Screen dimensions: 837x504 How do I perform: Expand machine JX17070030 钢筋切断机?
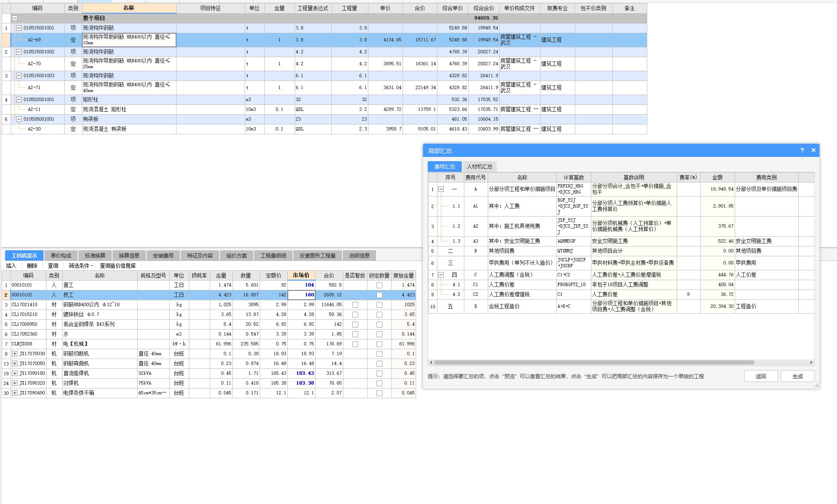click(x=15, y=353)
